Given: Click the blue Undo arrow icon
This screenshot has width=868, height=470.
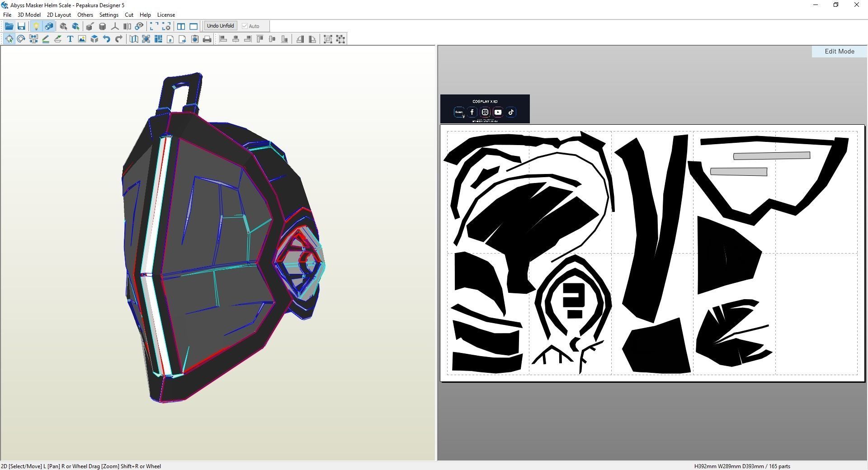Looking at the screenshot, I should pos(106,39).
